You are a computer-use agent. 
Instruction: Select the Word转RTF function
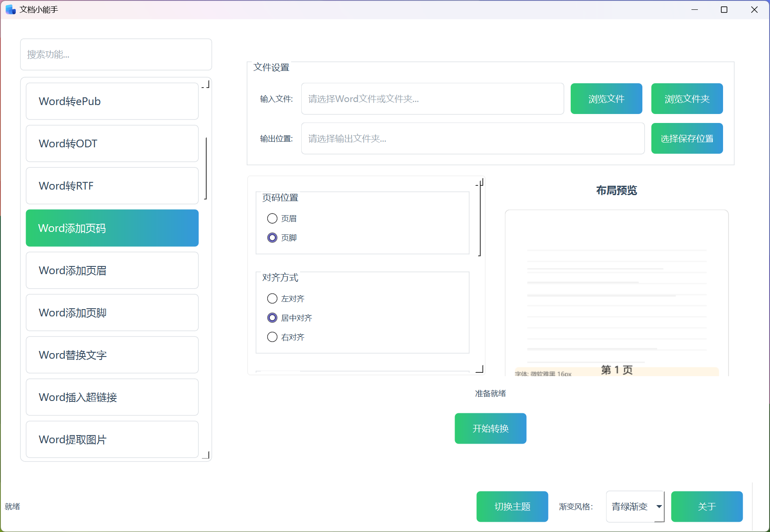coord(112,186)
